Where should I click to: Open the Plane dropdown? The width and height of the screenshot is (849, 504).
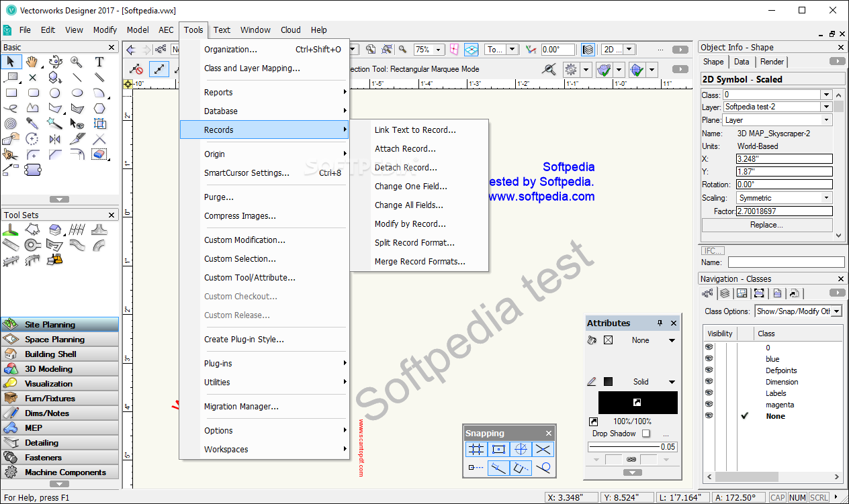827,120
